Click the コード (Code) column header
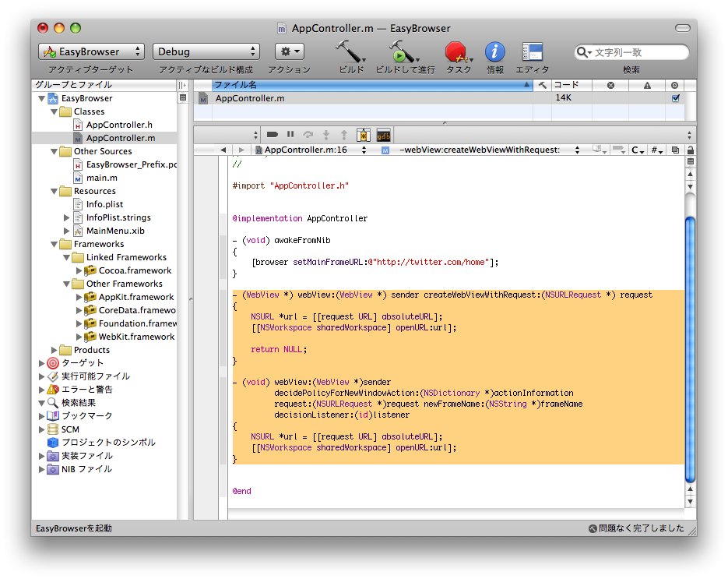 point(572,85)
